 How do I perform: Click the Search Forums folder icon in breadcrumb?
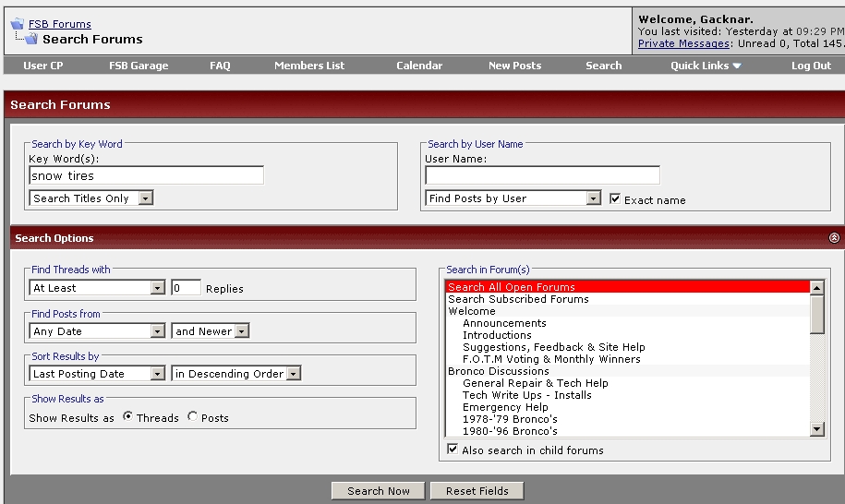coord(31,39)
